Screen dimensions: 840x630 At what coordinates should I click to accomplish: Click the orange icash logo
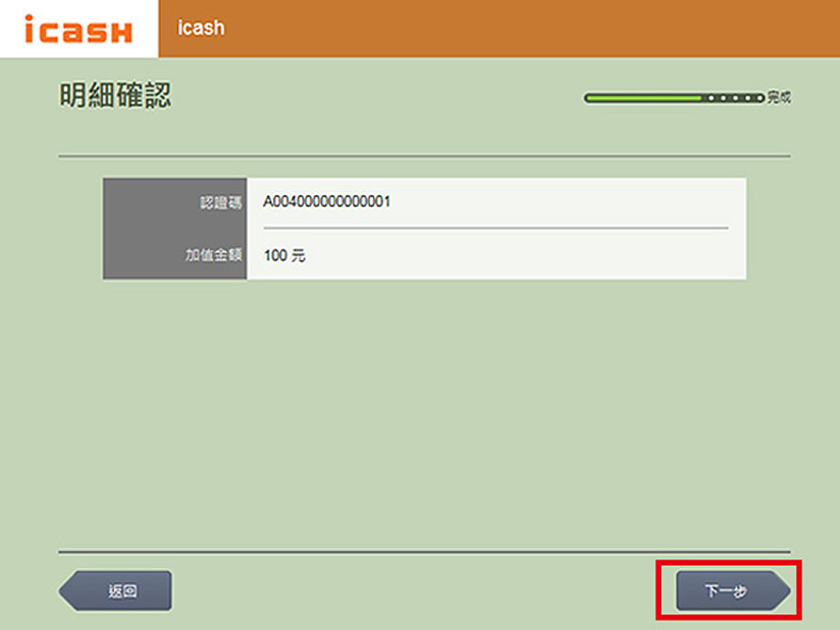[x=78, y=29]
